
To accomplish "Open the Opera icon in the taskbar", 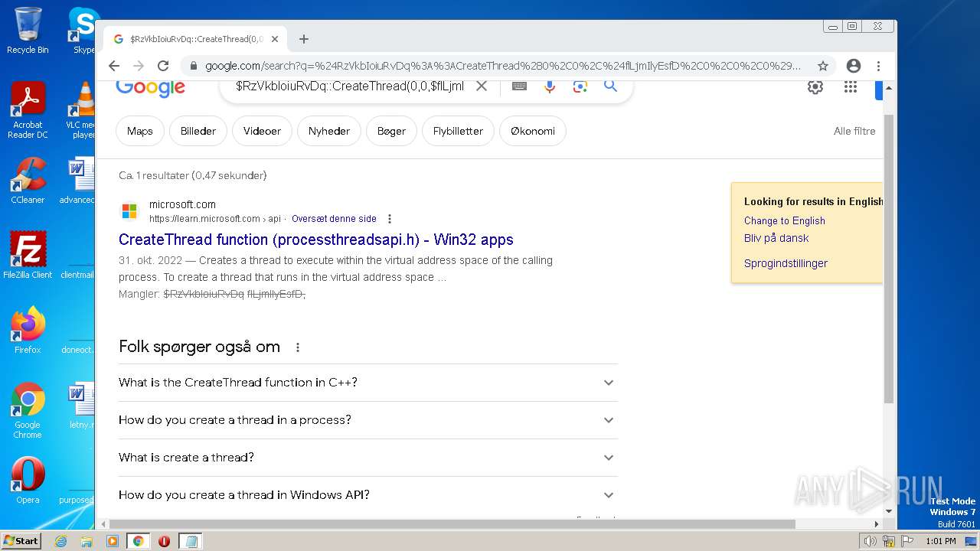I will (164, 541).
